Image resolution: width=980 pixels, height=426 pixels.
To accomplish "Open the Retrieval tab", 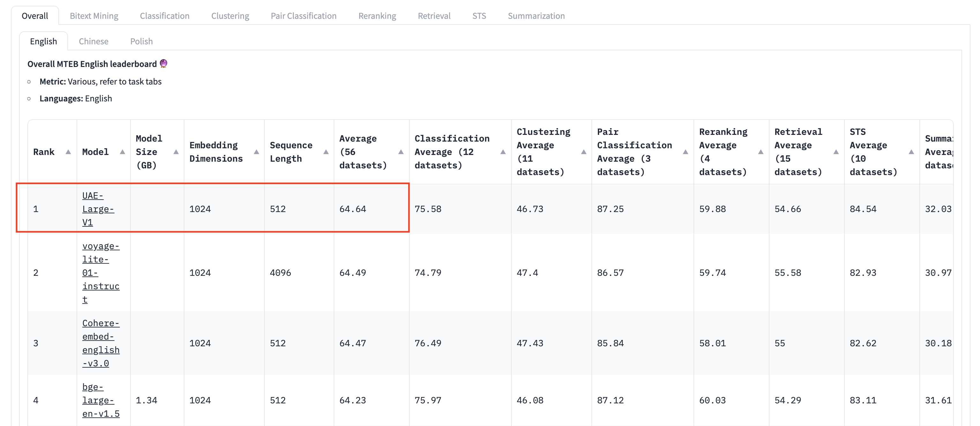I will (x=434, y=16).
